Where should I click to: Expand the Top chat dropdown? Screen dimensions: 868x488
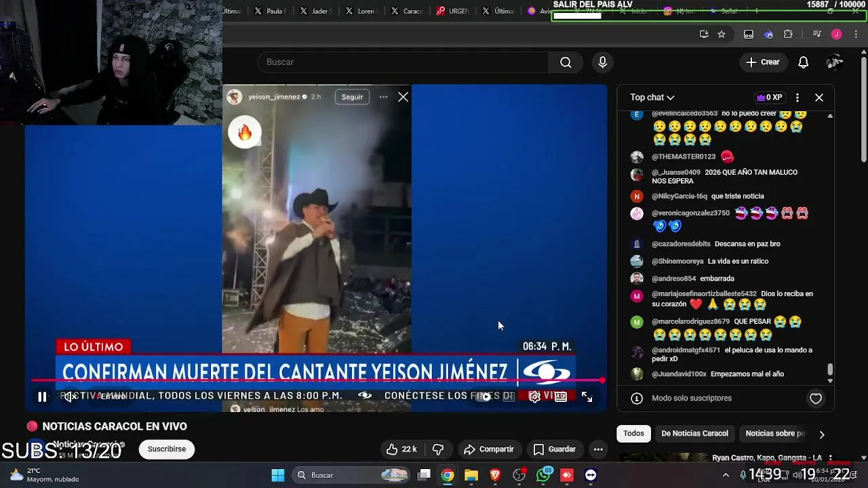click(x=652, y=98)
